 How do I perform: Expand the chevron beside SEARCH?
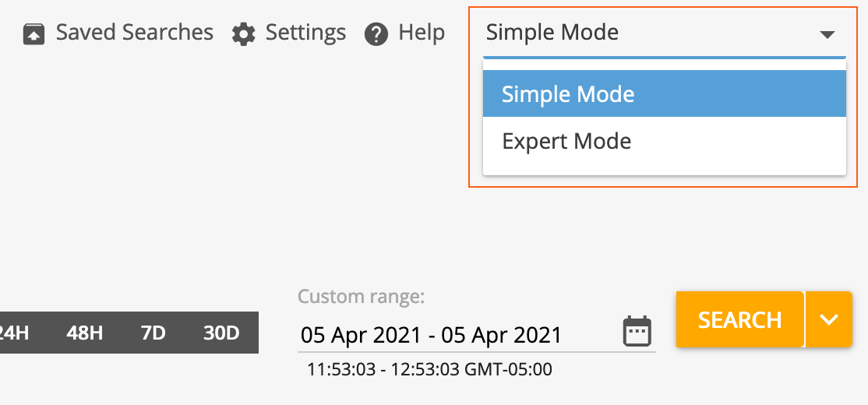[x=829, y=319]
